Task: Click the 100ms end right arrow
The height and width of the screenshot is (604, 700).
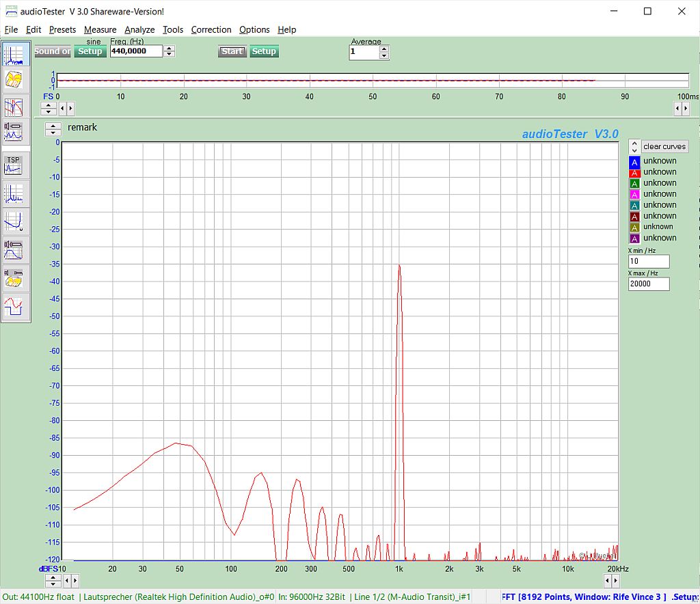Action: coord(686,108)
